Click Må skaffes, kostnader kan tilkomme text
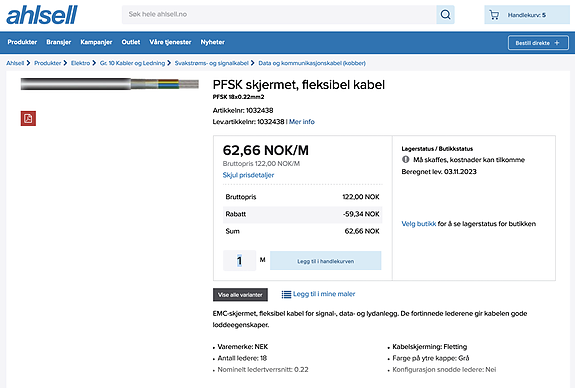The height and width of the screenshot is (388, 575). click(x=469, y=160)
